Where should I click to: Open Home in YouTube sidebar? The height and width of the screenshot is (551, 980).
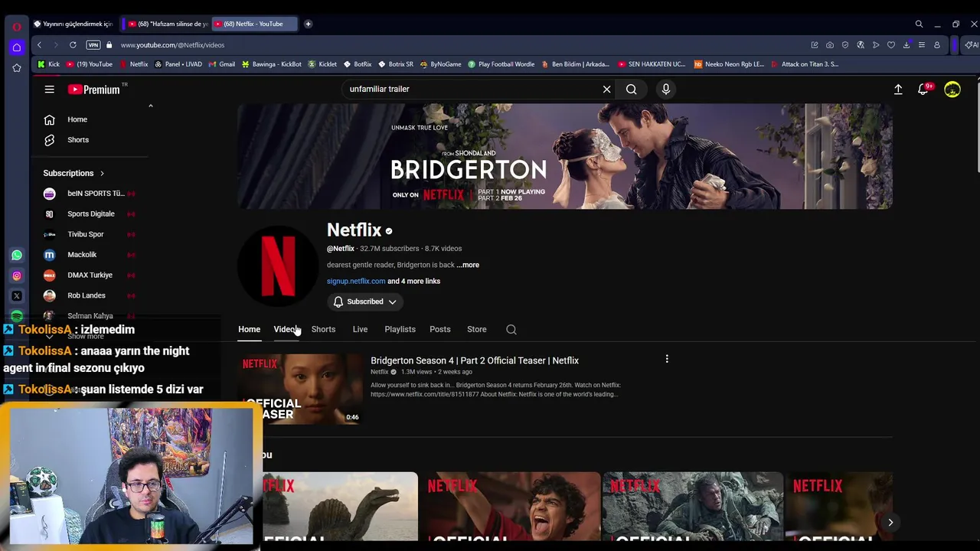[x=77, y=119]
